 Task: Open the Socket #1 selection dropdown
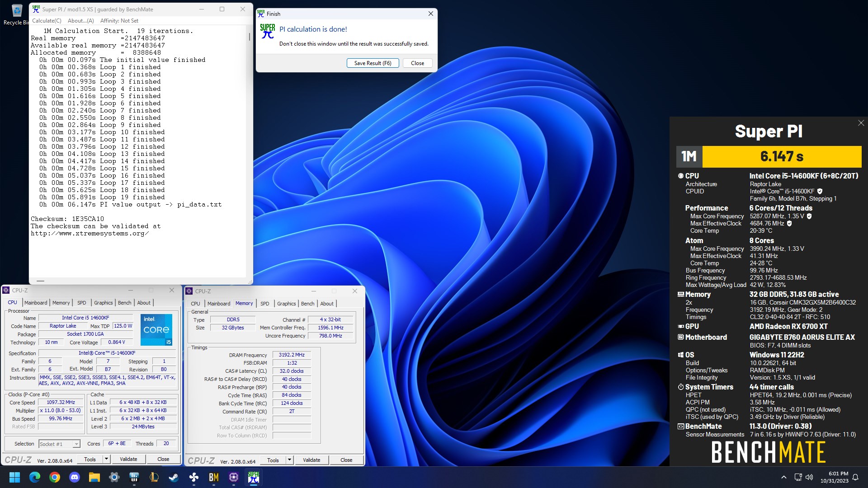[x=59, y=444]
